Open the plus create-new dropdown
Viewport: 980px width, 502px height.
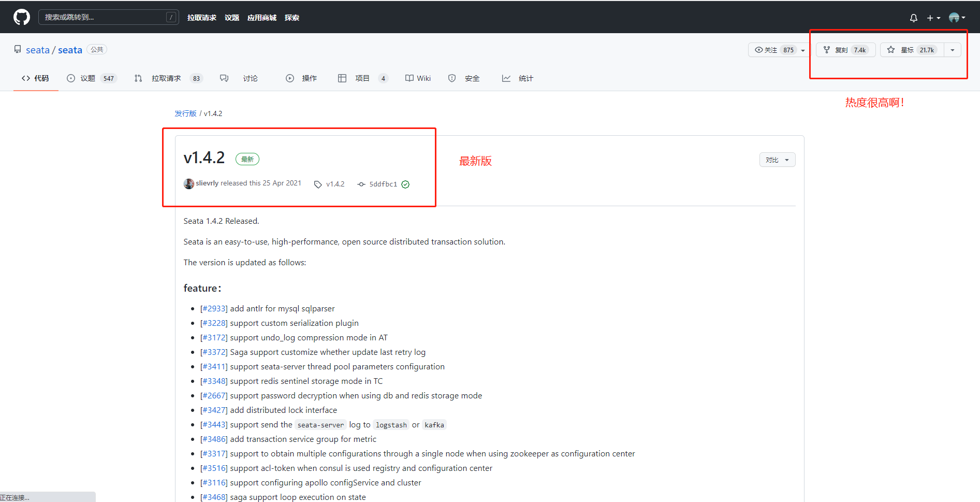tap(933, 18)
